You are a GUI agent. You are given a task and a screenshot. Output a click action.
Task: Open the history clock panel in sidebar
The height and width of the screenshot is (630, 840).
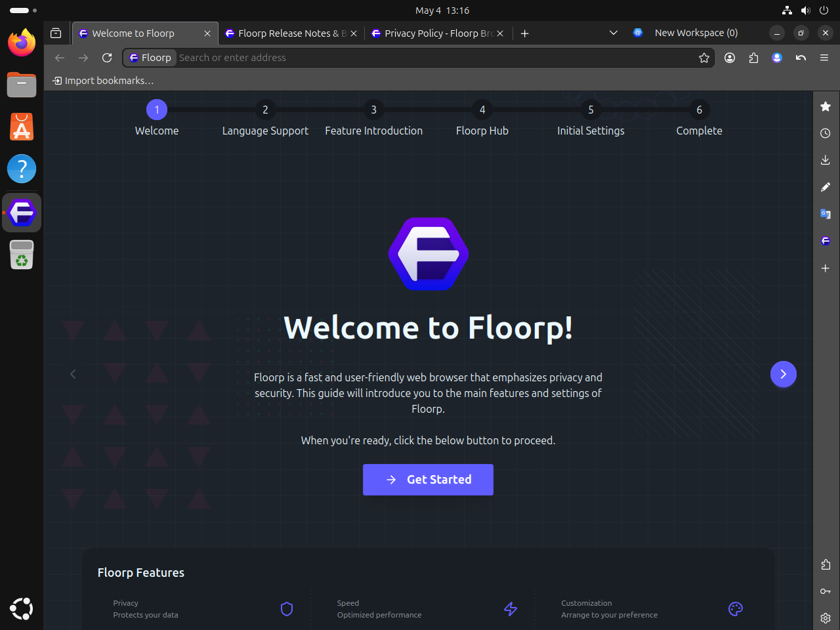[x=826, y=133]
